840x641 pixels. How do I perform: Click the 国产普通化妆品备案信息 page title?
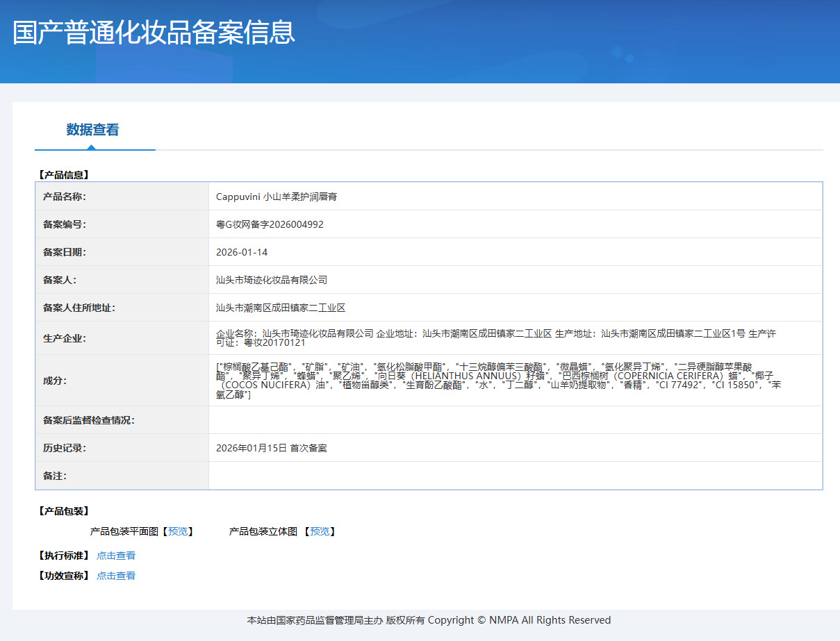click(154, 33)
